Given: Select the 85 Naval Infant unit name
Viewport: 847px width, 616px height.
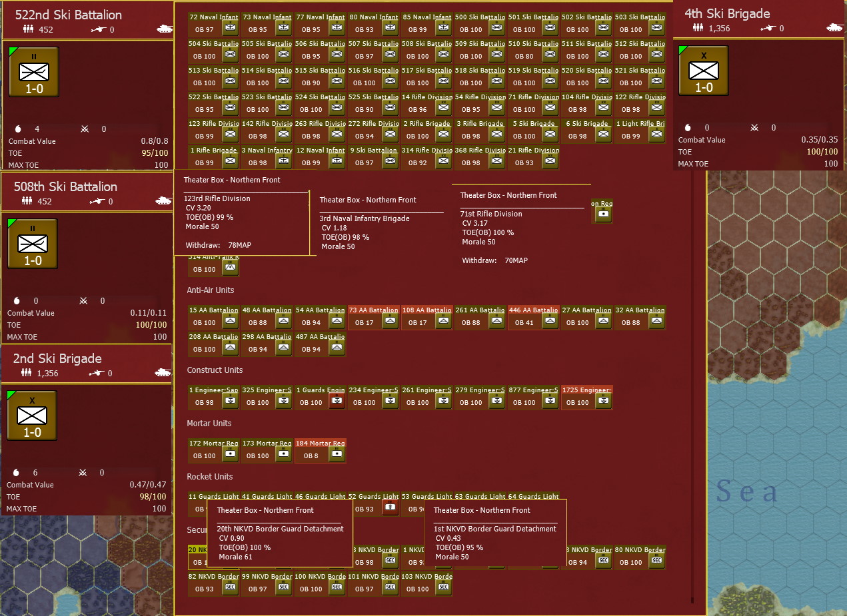Looking at the screenshot, I should point(426,17).
